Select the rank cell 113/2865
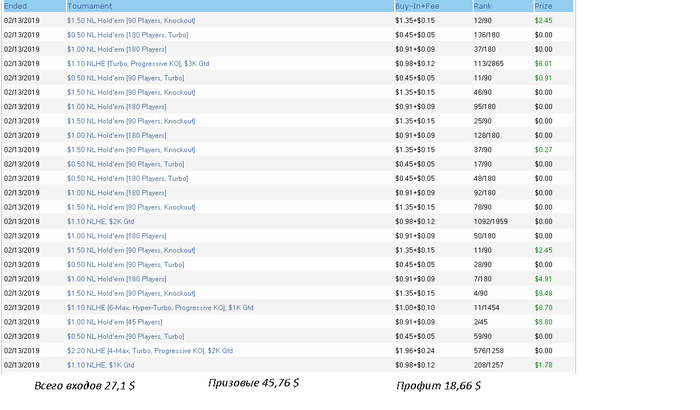The image size is (700, 410). [489, 63]
